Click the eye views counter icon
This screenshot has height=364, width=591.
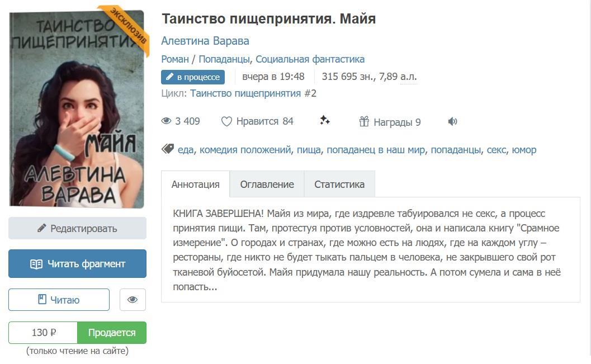(166, 121)
